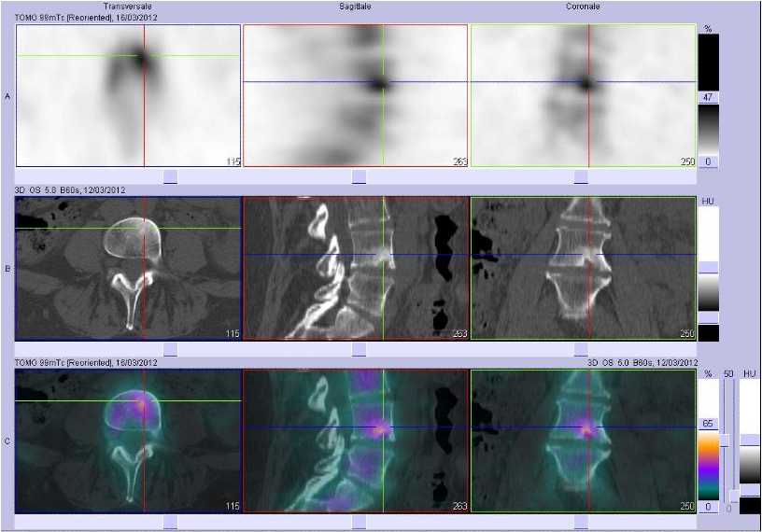This screenshot has width=762, height=532.
Task: Select the coronal SPECT view in row A
Action: click(583, 96)
